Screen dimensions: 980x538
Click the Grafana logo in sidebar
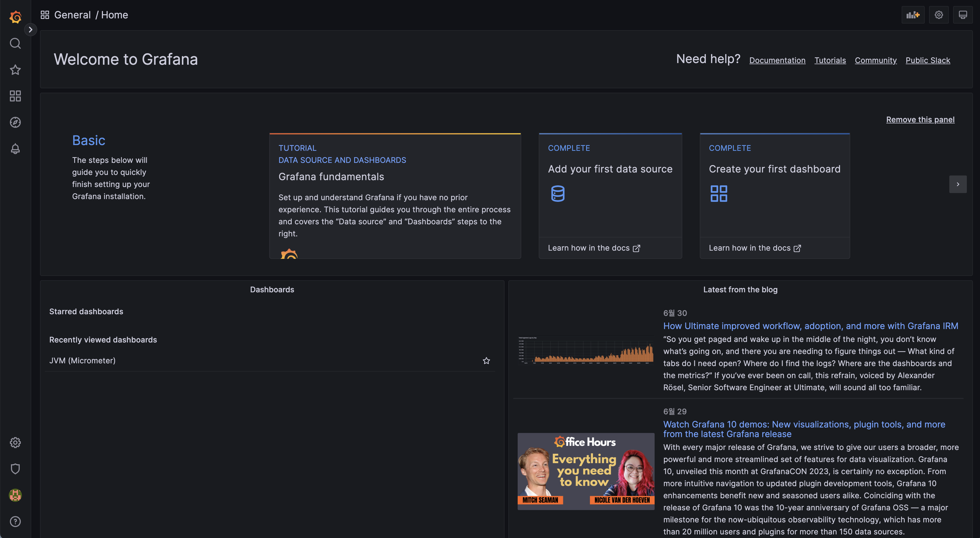click(15, 17)
